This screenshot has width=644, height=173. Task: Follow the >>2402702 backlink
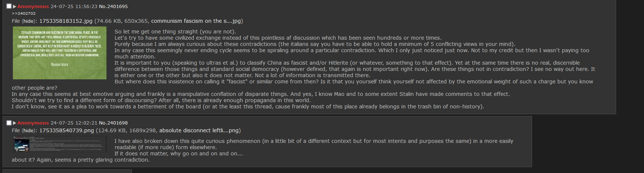click(x=24, y=14)
